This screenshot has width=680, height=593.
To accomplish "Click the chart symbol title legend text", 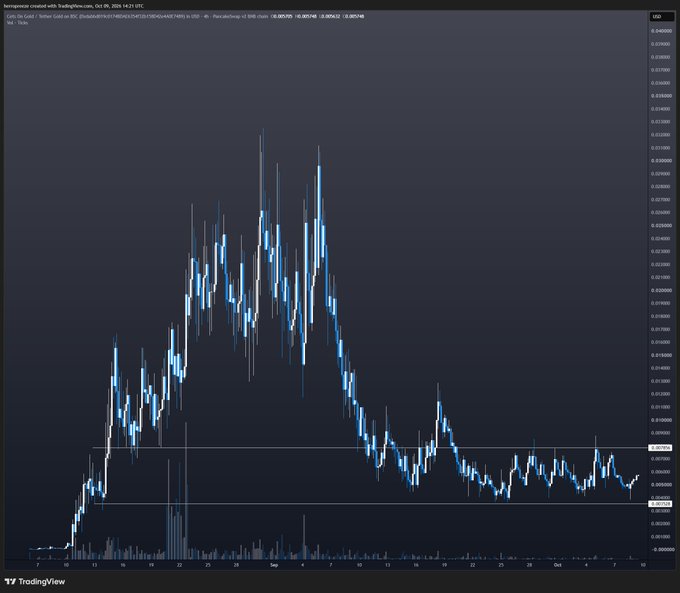I will 137,16.
